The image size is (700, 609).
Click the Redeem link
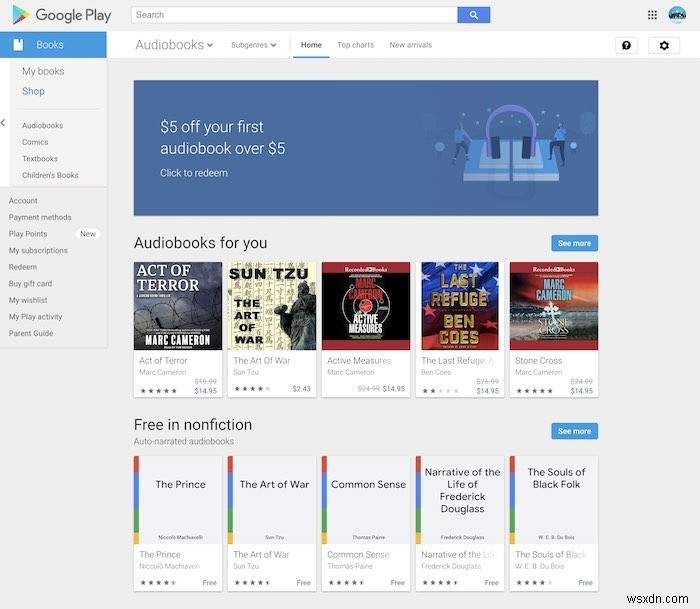click(x=23, y=267)
